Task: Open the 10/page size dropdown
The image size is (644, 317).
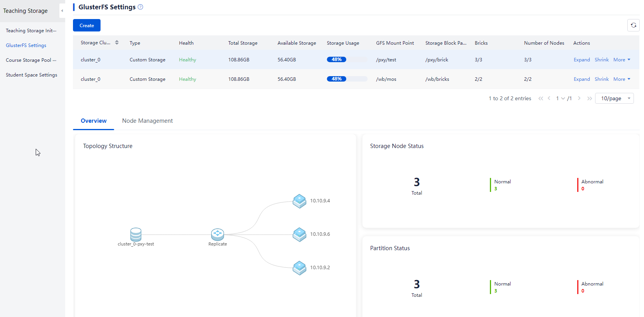Action: click(614, 98)
